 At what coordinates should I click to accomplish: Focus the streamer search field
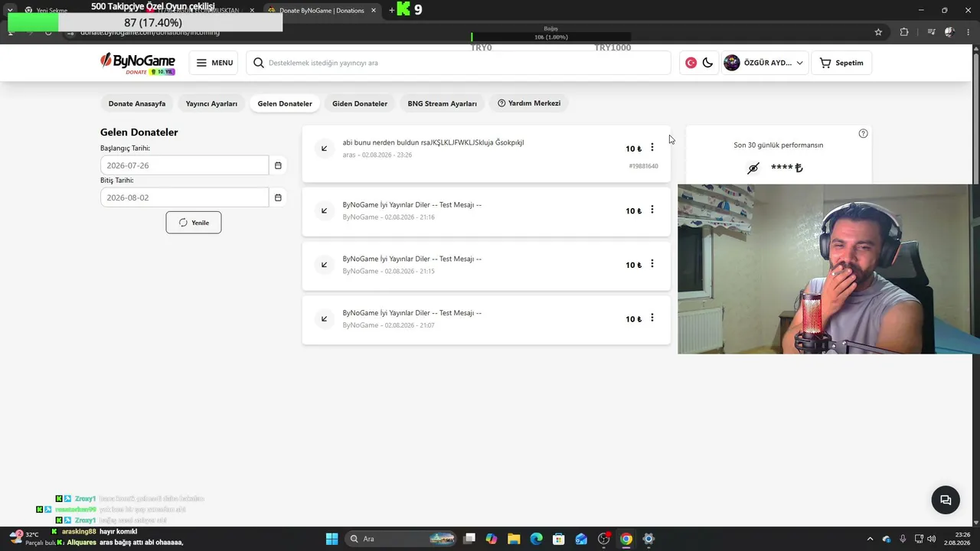coord(459,63)
